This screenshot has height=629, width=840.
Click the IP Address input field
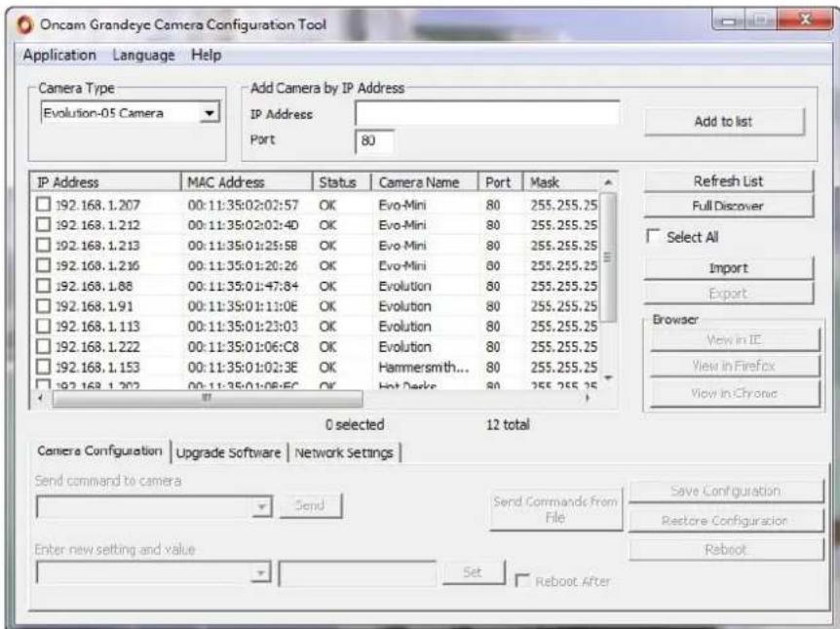[487, 114]
